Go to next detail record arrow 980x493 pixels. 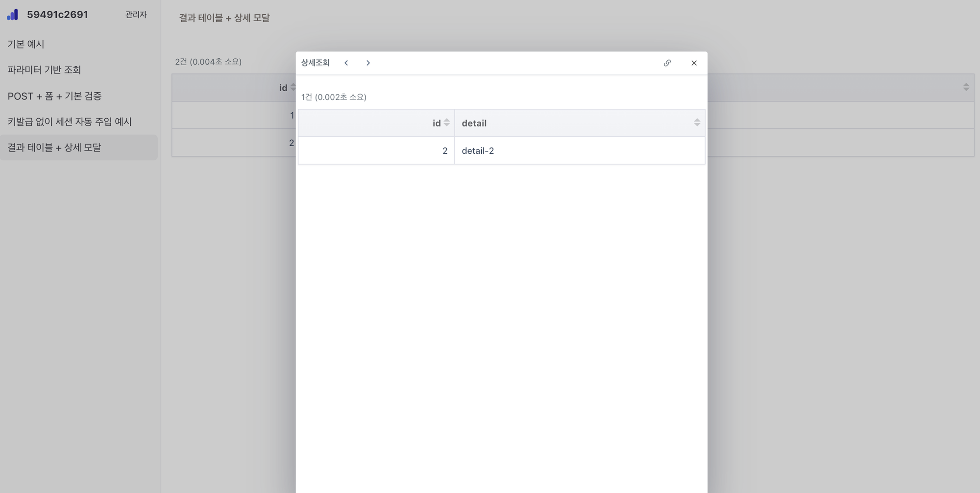[368, 63]
